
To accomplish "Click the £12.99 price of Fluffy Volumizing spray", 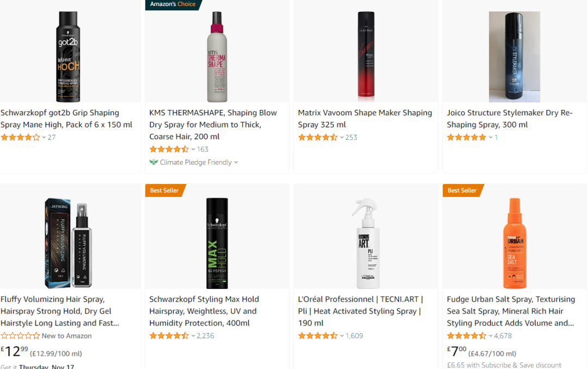I will [14, 352].
